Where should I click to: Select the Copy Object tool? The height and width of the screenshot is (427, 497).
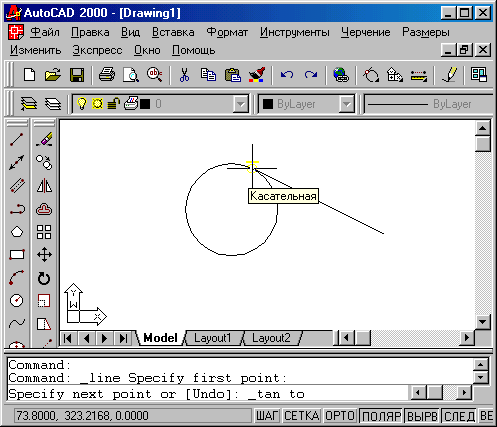coord(44,162)
